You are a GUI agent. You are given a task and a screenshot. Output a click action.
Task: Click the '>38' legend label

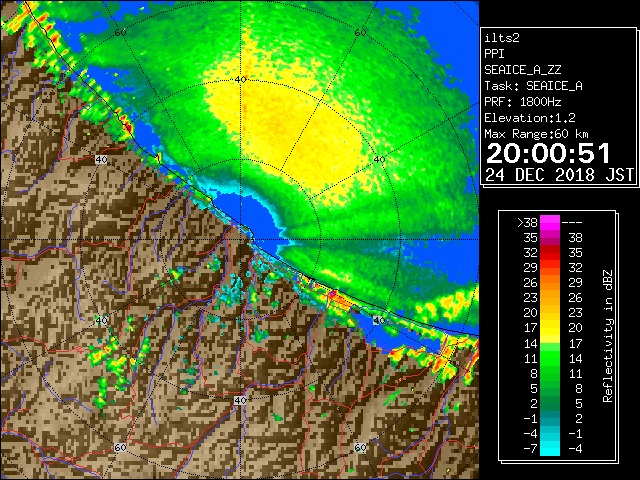coord(527,223)
